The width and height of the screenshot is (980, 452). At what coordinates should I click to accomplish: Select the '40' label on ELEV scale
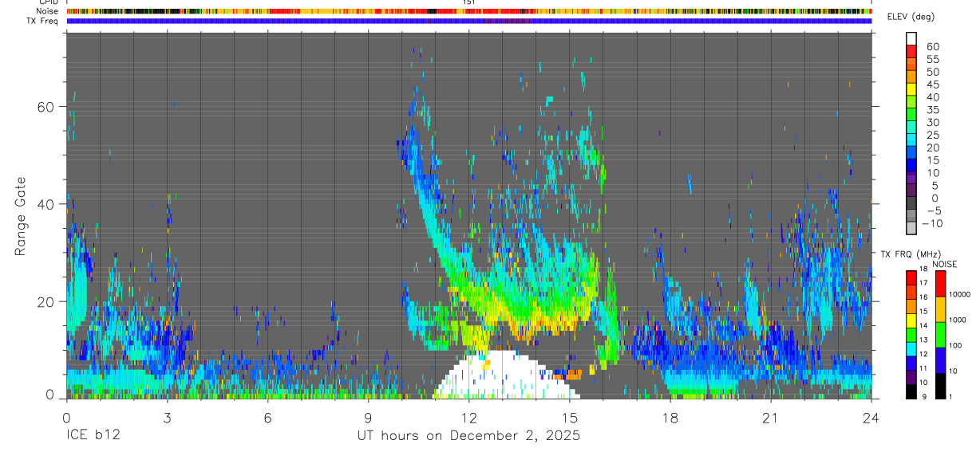(x=931, y=97)
